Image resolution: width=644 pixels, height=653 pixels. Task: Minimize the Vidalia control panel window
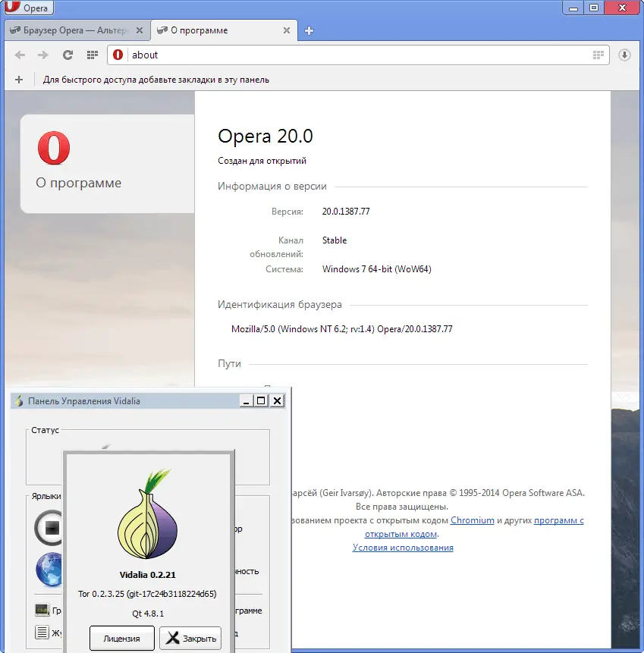(x=246, y=400)
